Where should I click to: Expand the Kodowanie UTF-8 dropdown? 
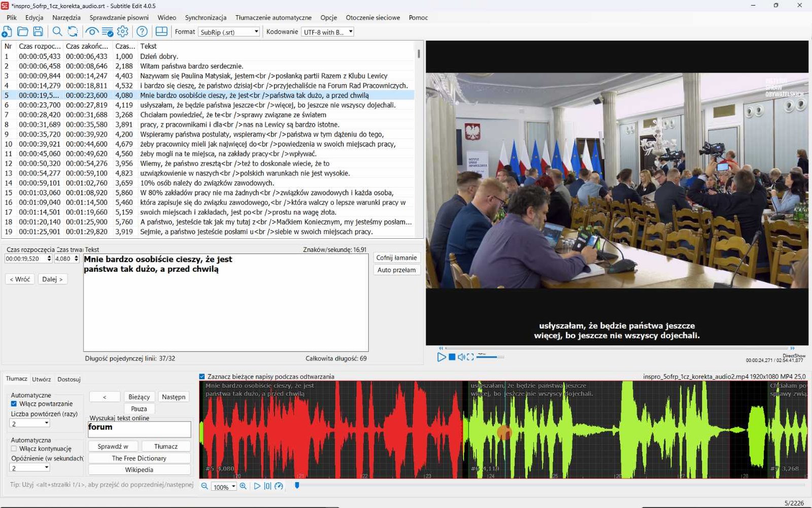tap(328, 32)
